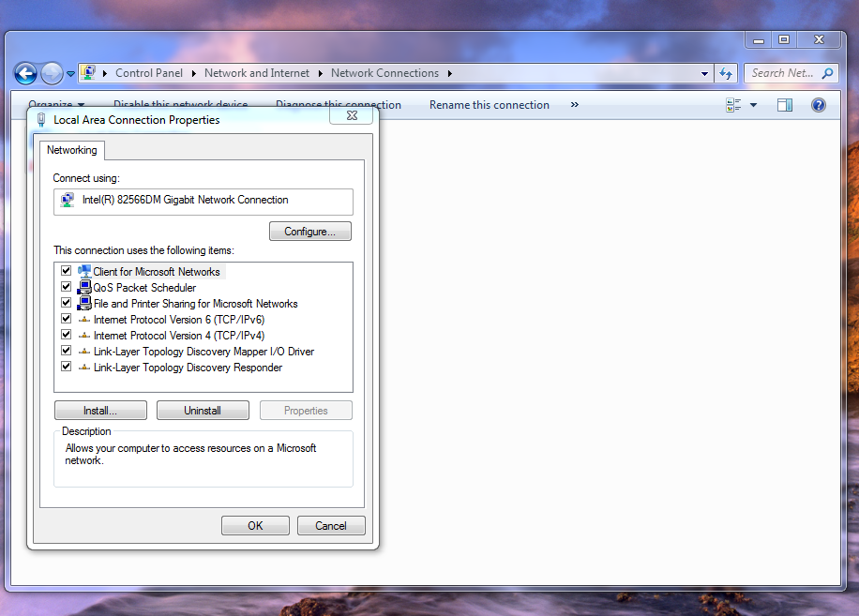The image size is (859, 616).
Task: Show more toolbar commands via double chevron
Action: 574,105
